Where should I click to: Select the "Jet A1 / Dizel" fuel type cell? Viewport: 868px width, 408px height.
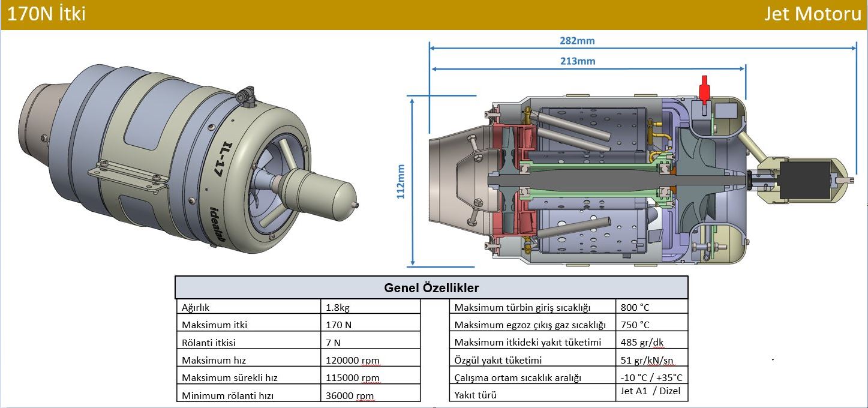click(651, 391)
